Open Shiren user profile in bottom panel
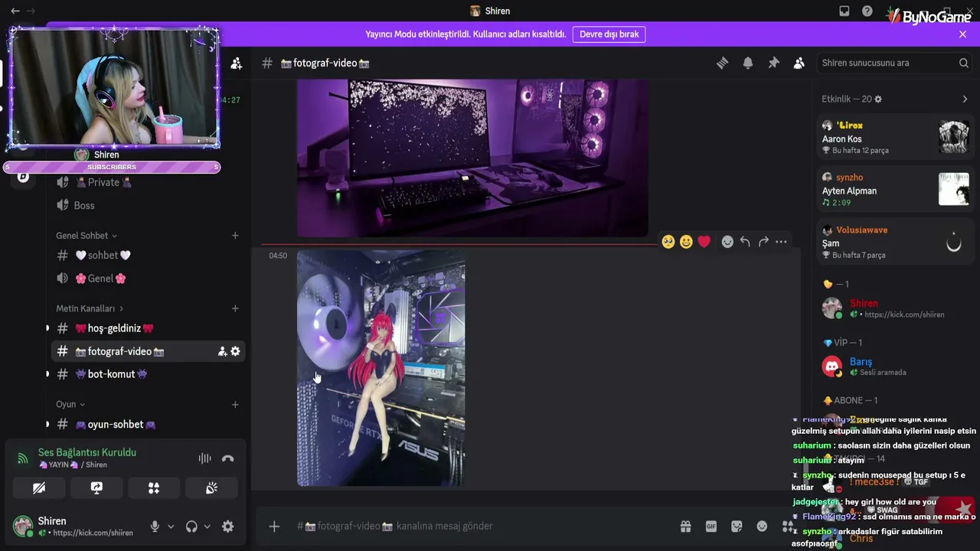 [x=74, y=527]
